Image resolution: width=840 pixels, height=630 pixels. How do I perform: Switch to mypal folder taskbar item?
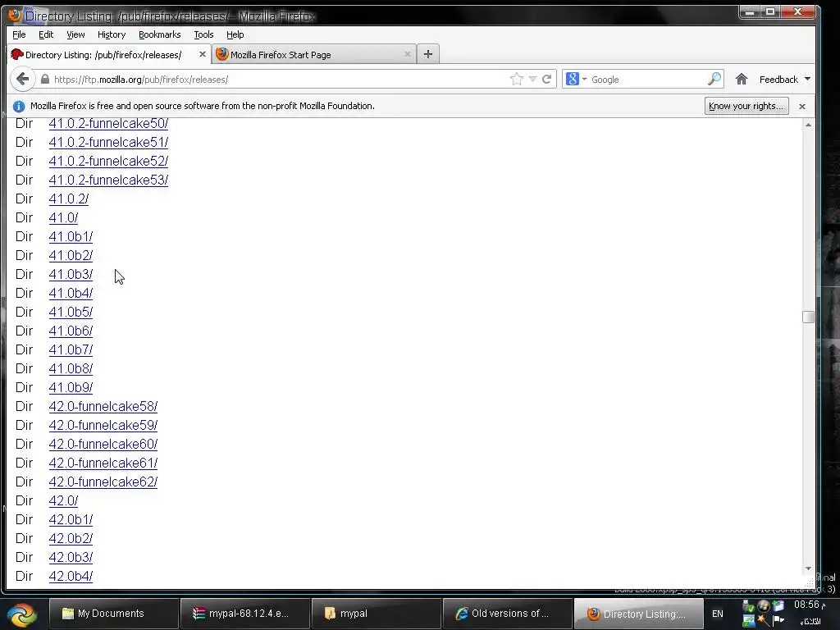click(377, 614)
